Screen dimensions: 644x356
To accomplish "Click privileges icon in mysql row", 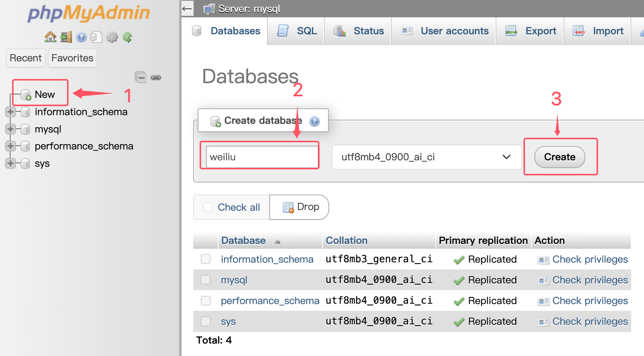I will (x=543, y=281).
